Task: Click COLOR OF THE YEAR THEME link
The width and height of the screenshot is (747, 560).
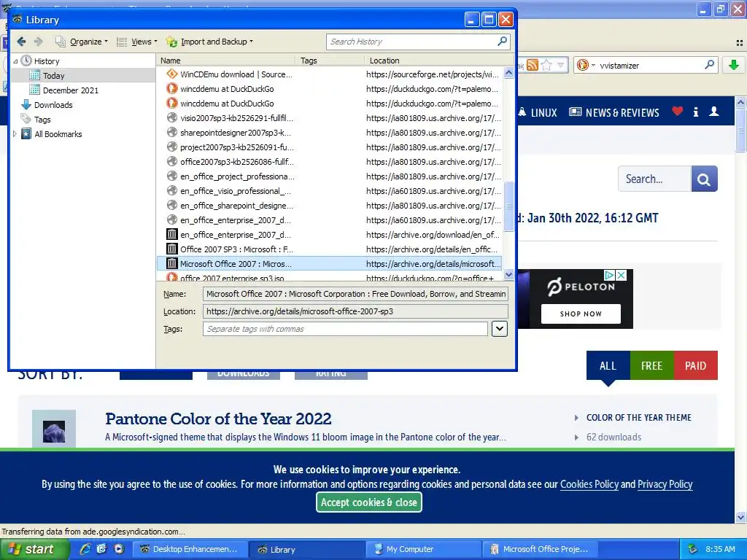Action: coord(638,418)
